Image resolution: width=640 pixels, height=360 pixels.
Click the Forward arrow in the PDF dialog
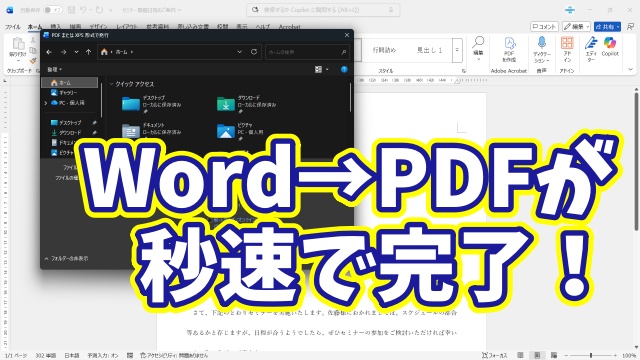point(63,52)
